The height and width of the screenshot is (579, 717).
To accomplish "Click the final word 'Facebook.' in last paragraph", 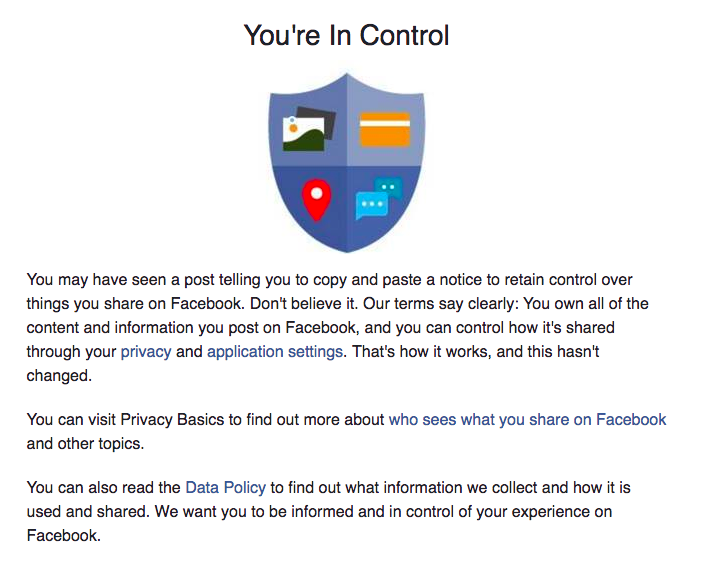I will tap(64, 536).
